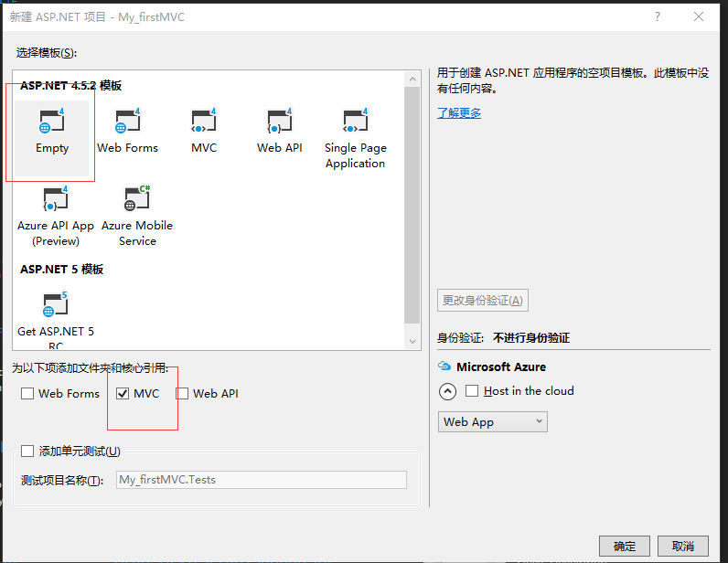
Task: Click the 更改身份验证 button
Action: [x=483, y=301]
